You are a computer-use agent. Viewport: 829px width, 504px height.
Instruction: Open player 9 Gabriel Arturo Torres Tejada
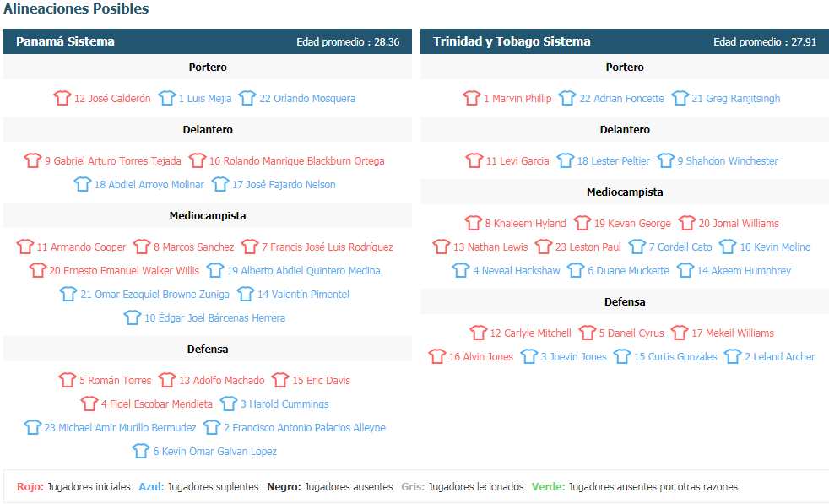coord(112,160)
